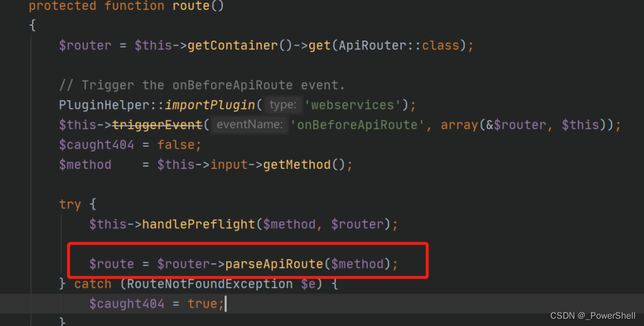Click 'getMethod' call
The image size is (644, 326).
click(297, 165)
